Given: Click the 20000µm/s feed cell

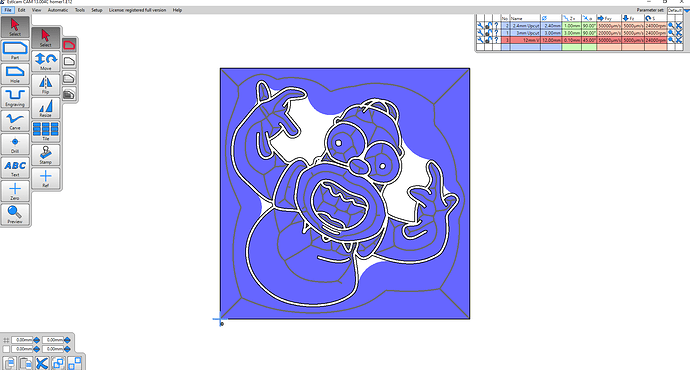Looking at the screenshot, I should coord(609,33).
